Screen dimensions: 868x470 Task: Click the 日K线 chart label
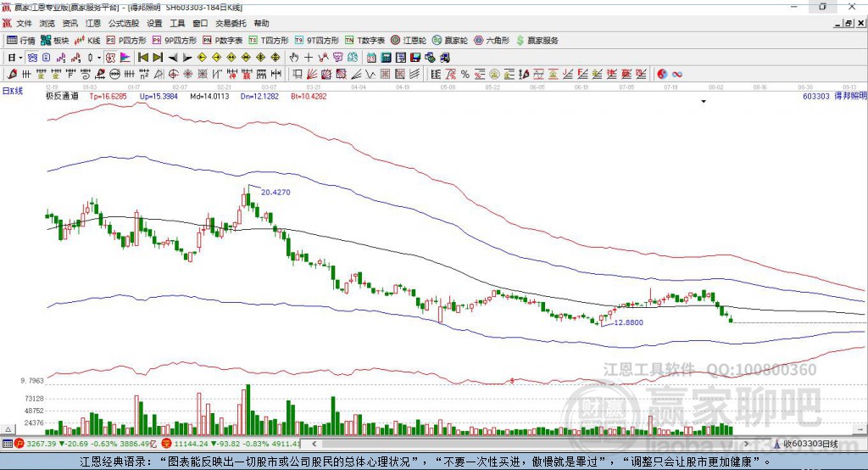pyautogui.click(x=13, y=91)
